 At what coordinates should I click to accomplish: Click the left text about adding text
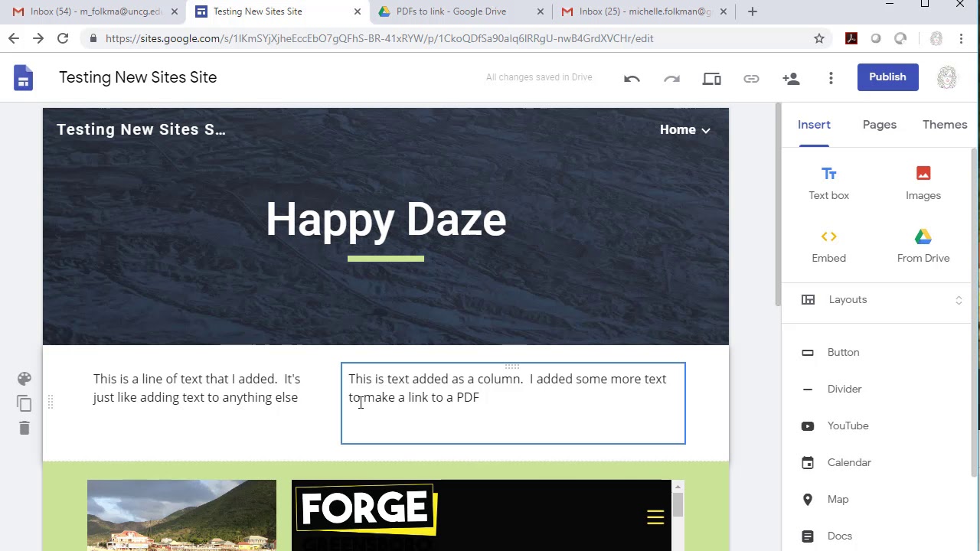pyautogui.click(x=197, y=388)
